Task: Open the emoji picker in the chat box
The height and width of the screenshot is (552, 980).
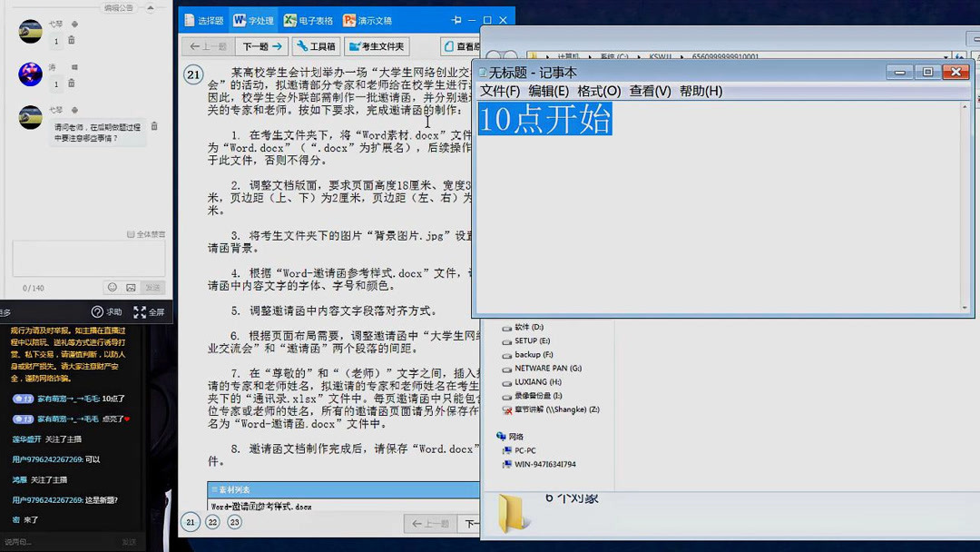Action: [112, 287]
